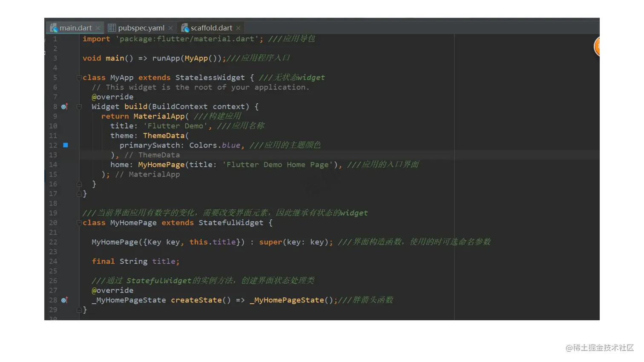
Task: Click the overriding method marker at line 8
Action: tap(64, 106)
